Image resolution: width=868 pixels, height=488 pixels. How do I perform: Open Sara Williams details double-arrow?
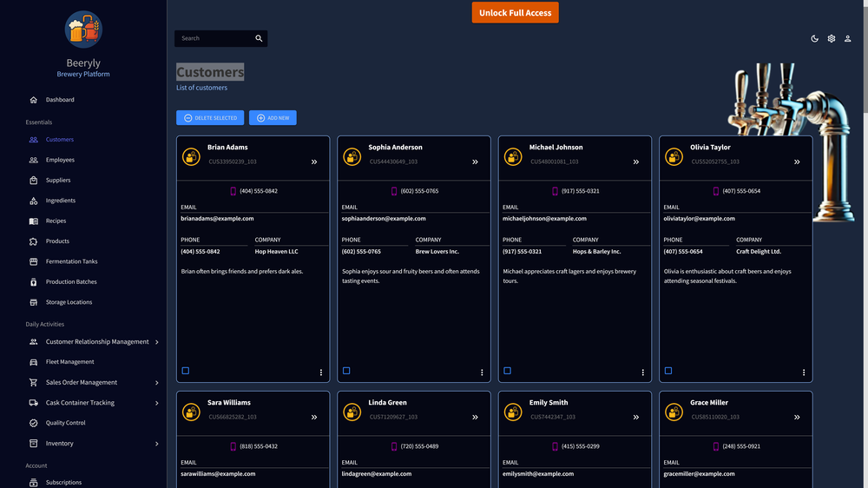pyautogui.click(x=314, y=418)
